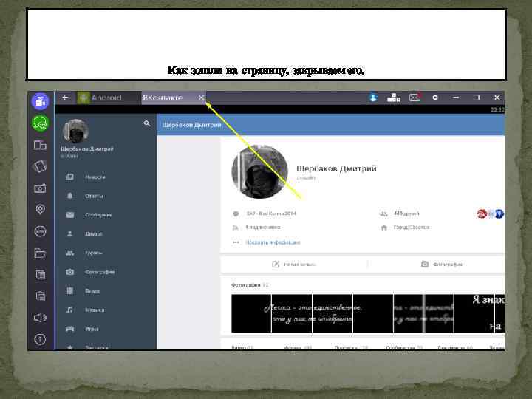Open the Музыка counter in the profile's bottom row
This screenshot has height=399, width=532.
298,347
